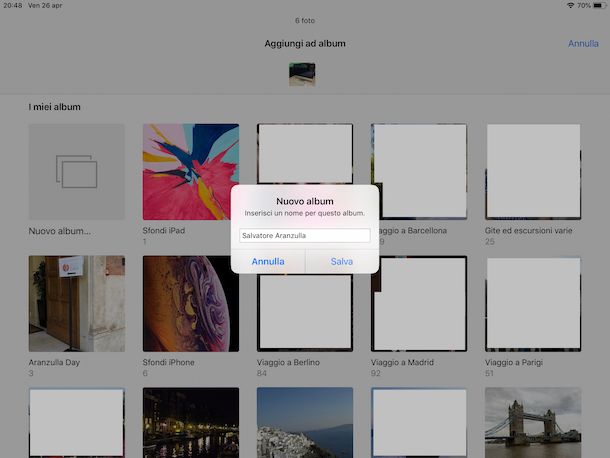Open the Santorini coast album thumbnail
The height and width of the screenshot is (458, 610).
point(305,423)
